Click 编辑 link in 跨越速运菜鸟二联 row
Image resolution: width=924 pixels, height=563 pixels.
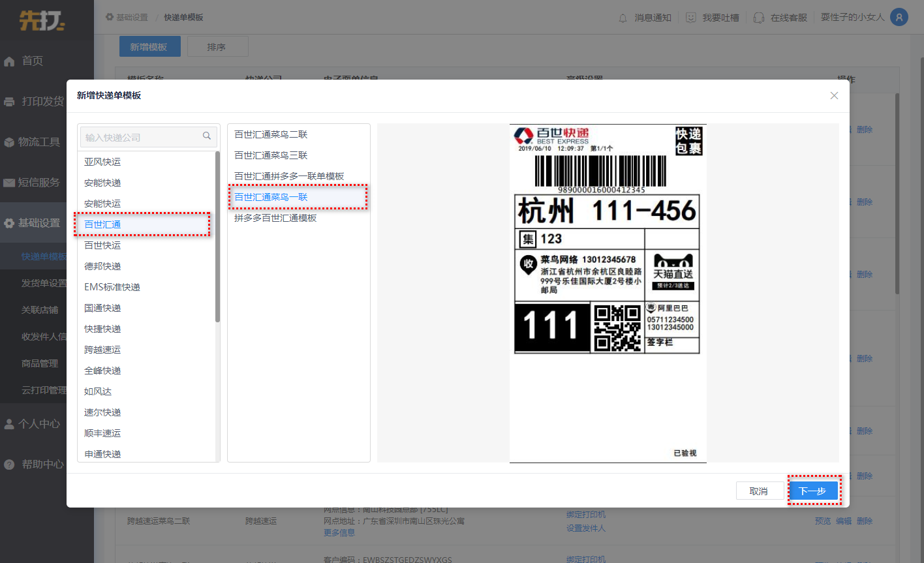pyautogui.click(x=844, y=521)
